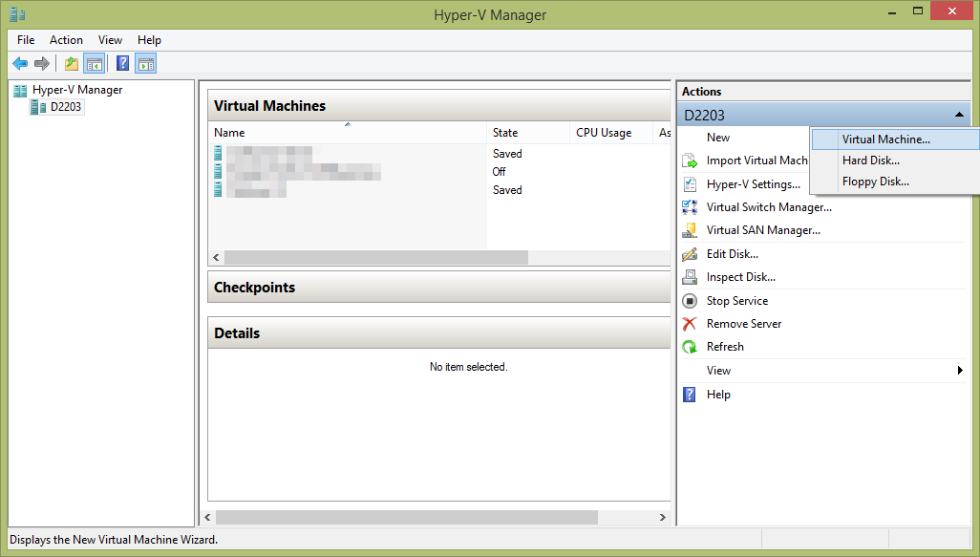Click the D2203 server icon in the tree
The height and width of the screenshot is (557, 980).
38,107
